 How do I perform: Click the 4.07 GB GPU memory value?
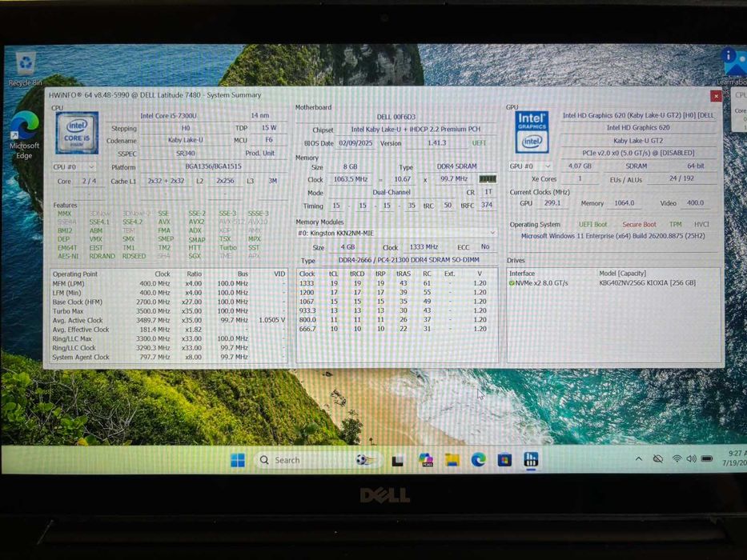(x=580, y=166)
